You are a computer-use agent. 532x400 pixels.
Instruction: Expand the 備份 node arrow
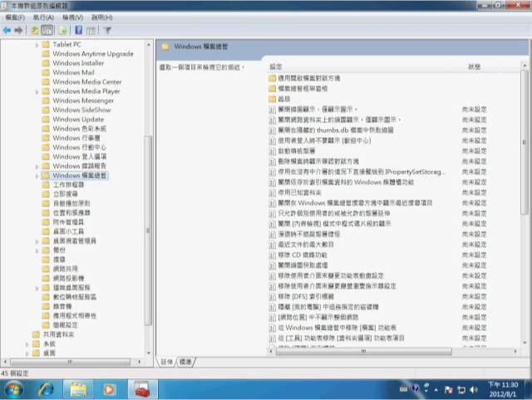(x=37, y=250)
